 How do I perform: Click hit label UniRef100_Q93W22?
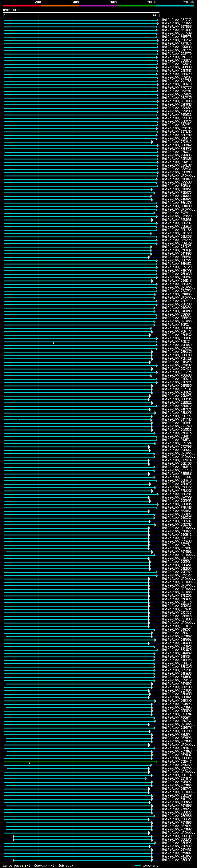(177, 23)
